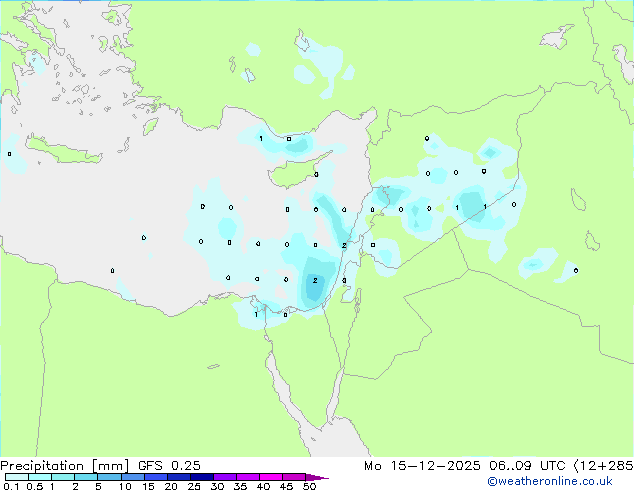Select the 5–10 mm legend color box

tap(109, 477)
